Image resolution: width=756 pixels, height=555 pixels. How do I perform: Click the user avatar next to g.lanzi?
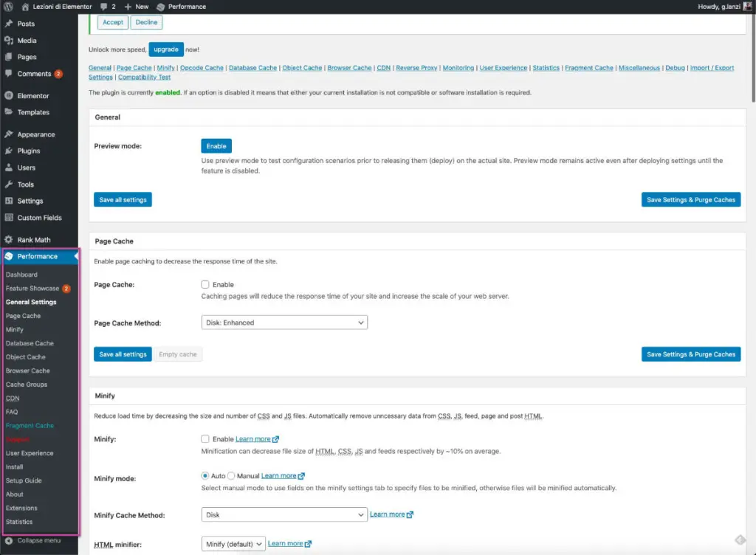[x=747, y=7]
